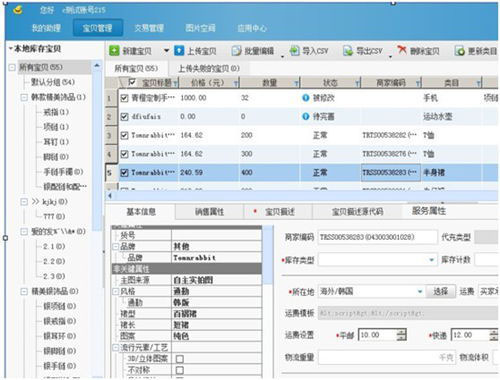Click filter icon on 数量 column

[297, 83]
